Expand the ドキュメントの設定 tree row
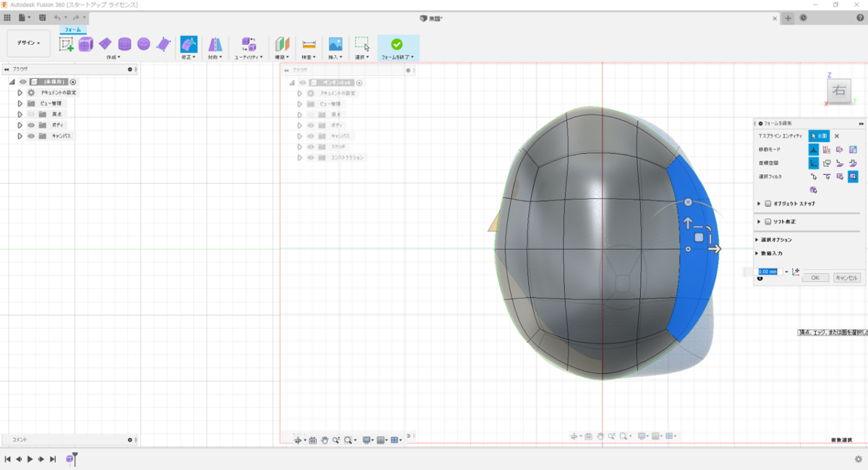868x470 pixels. 20,93
